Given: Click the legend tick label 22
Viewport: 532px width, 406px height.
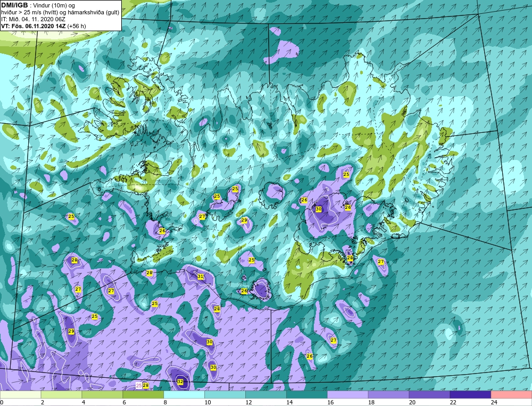Looking at the screenshot, I should pyautogui.click(x=453, y=402).
